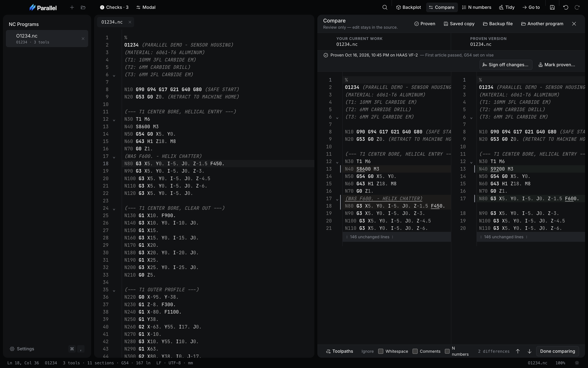The height and width of the screenshot is (368, 588).
Task: Open Settings in the sidebar
Action: pos(22,349)
